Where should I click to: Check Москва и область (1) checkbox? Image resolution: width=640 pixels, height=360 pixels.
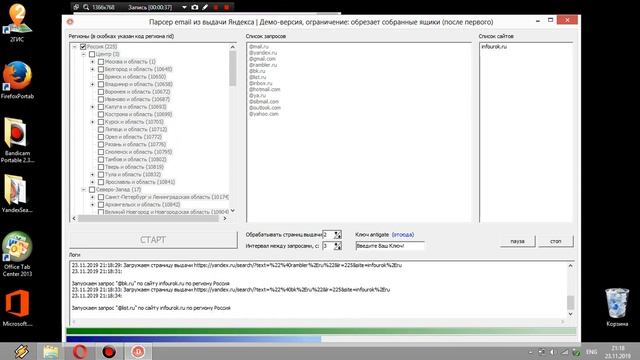[x=101, y=62]
